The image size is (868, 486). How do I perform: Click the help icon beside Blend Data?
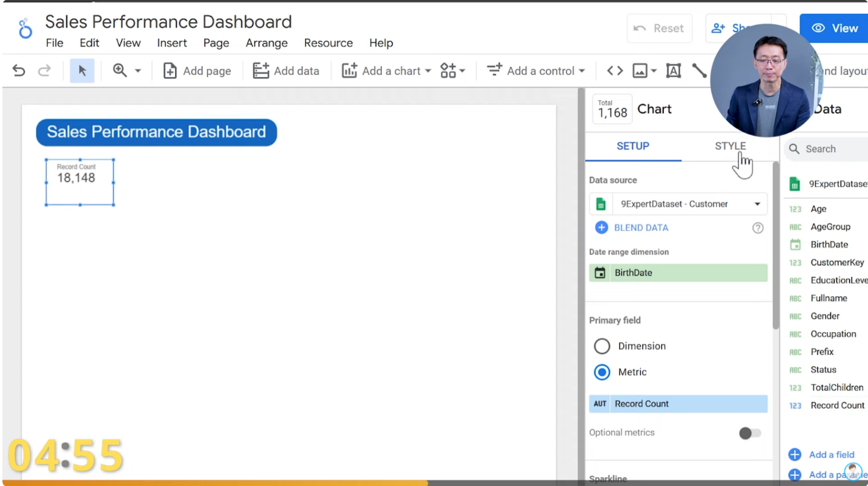757,227
